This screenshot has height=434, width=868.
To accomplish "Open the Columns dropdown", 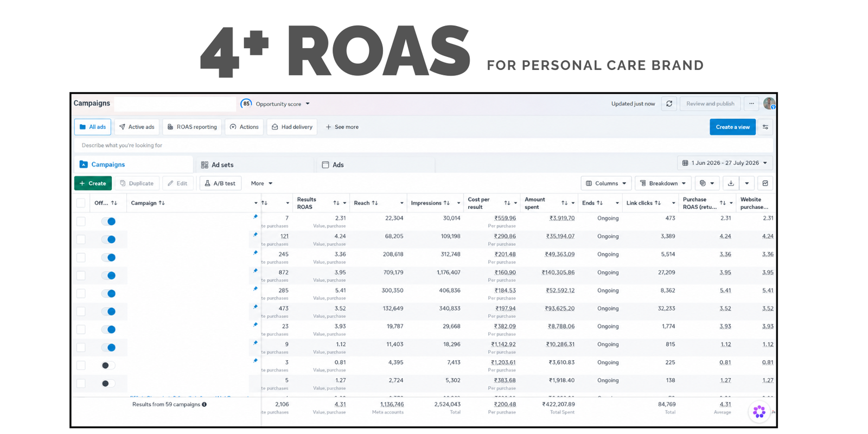I will coord(606,183).
